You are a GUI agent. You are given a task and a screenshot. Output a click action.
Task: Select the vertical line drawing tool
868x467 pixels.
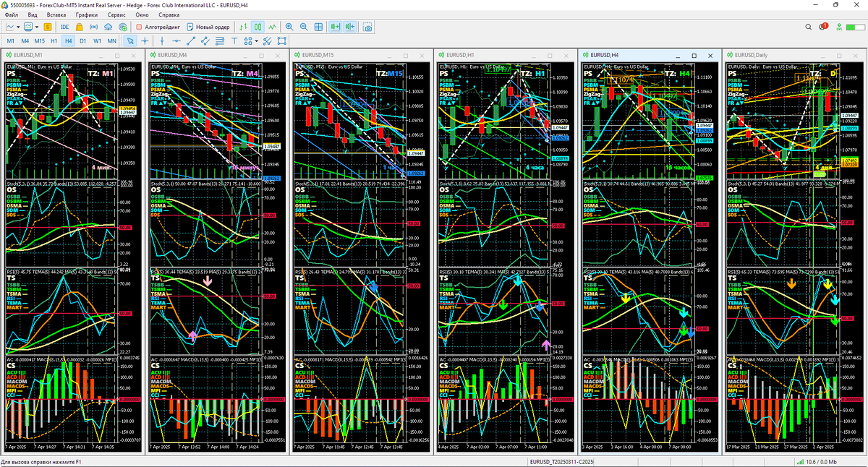point(162,41)
